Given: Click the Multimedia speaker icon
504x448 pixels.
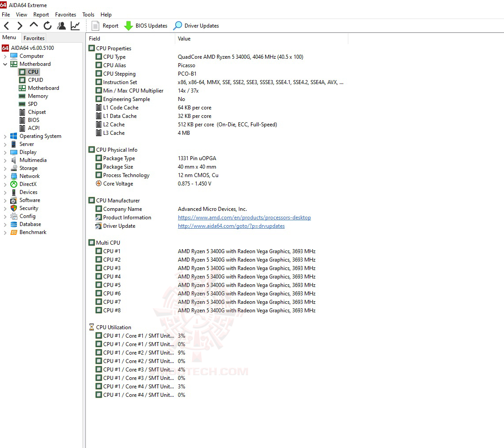Looking at the screenshot, I should click(x=13, y=160).
